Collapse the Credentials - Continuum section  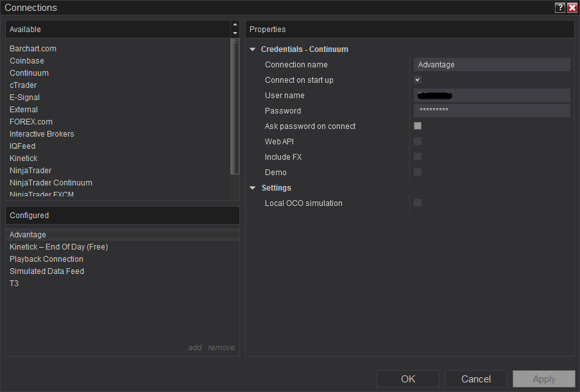point(253,49)
